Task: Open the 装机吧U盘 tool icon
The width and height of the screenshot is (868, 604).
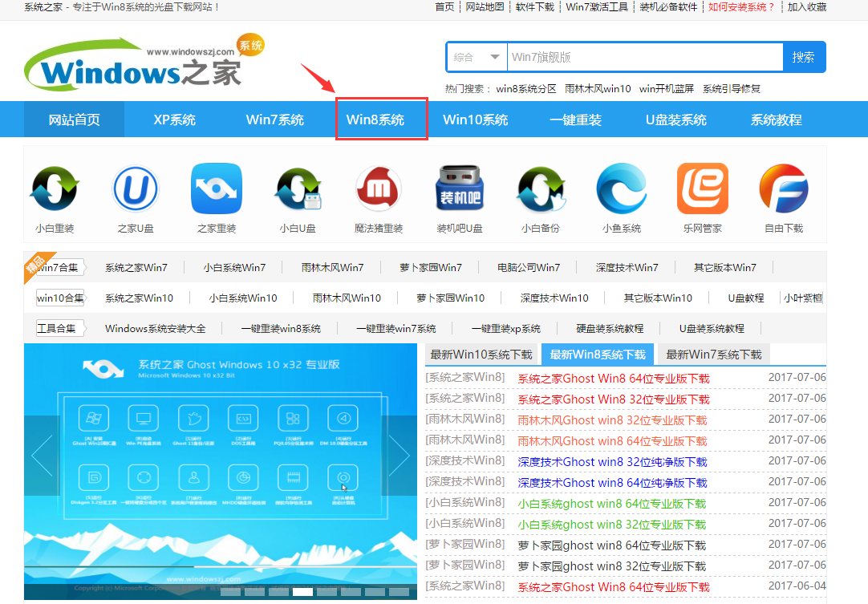Action: pyautogui.click(x=459, y=188)
